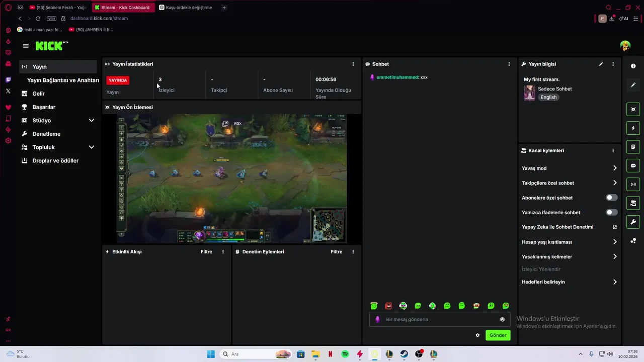Open JAHREİN İLK bookmark
644x362 pixels.
coord(91,30)
